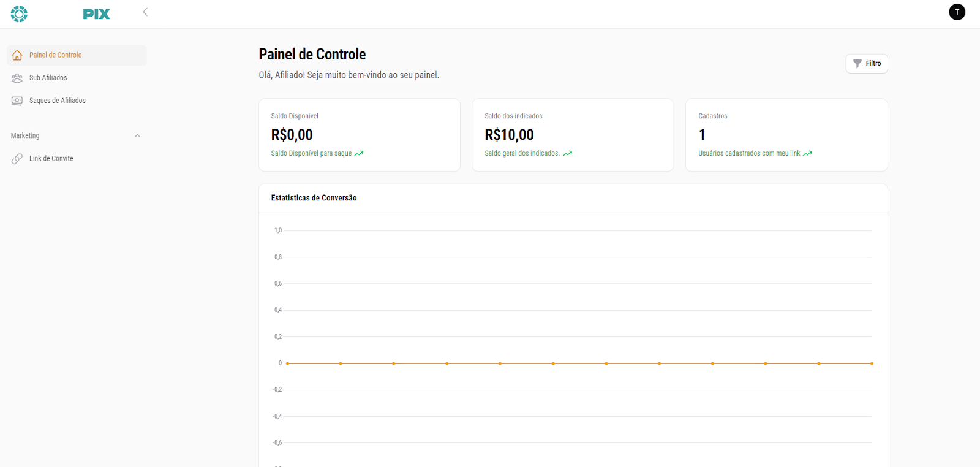The image size is (980, 467).
Task: Collapse the sidebar with the back chevron
Action: click(145, 12)
